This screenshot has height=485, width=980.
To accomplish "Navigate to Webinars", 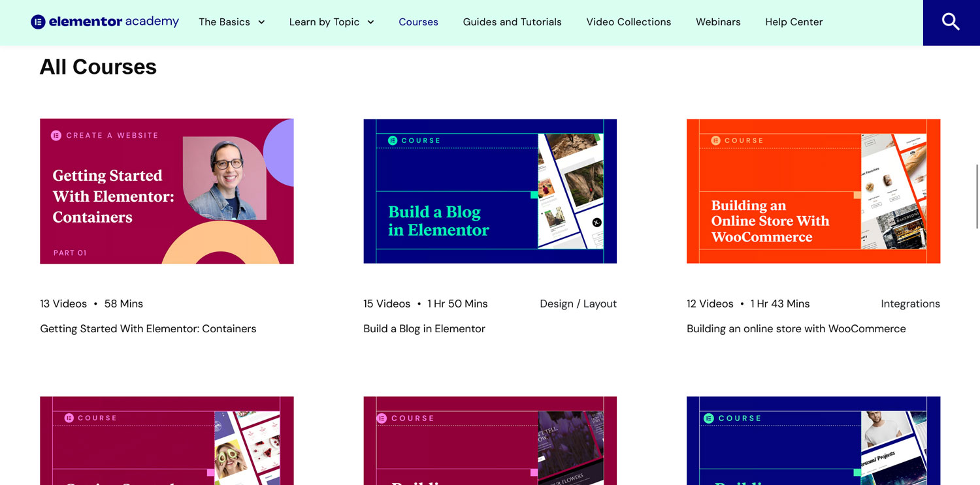I will [x=717, y=22].
